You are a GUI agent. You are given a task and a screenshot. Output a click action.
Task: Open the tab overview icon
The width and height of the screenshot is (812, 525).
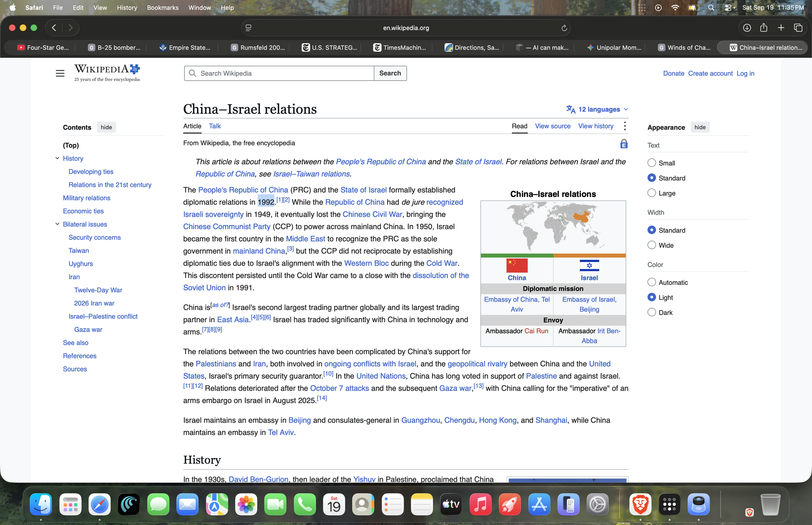(x=798, y=28)
